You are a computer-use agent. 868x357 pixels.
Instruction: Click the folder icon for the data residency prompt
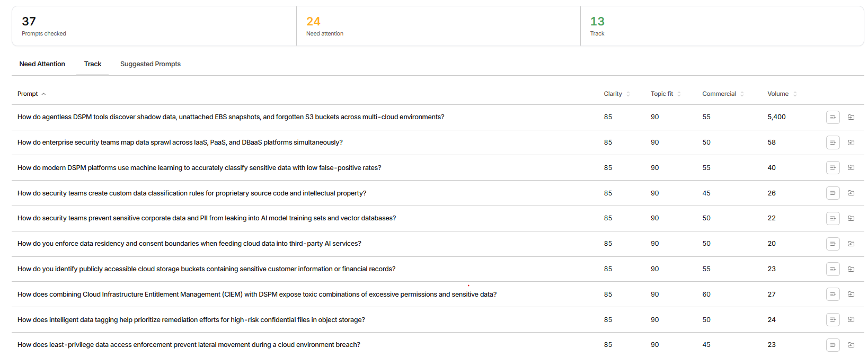click(851, 244)
